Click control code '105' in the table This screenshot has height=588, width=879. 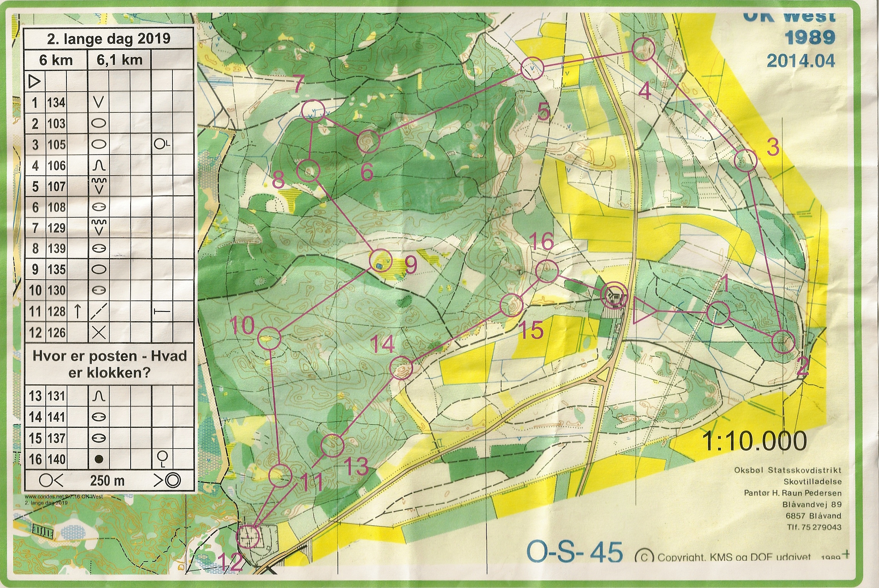pyautogui.click(x=56, y=145)
